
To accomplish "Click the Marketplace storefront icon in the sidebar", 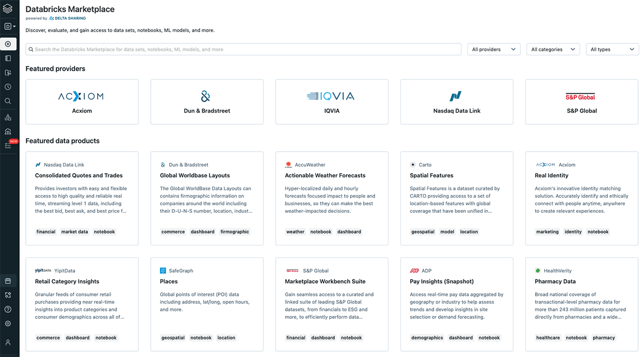I will 8,281.
